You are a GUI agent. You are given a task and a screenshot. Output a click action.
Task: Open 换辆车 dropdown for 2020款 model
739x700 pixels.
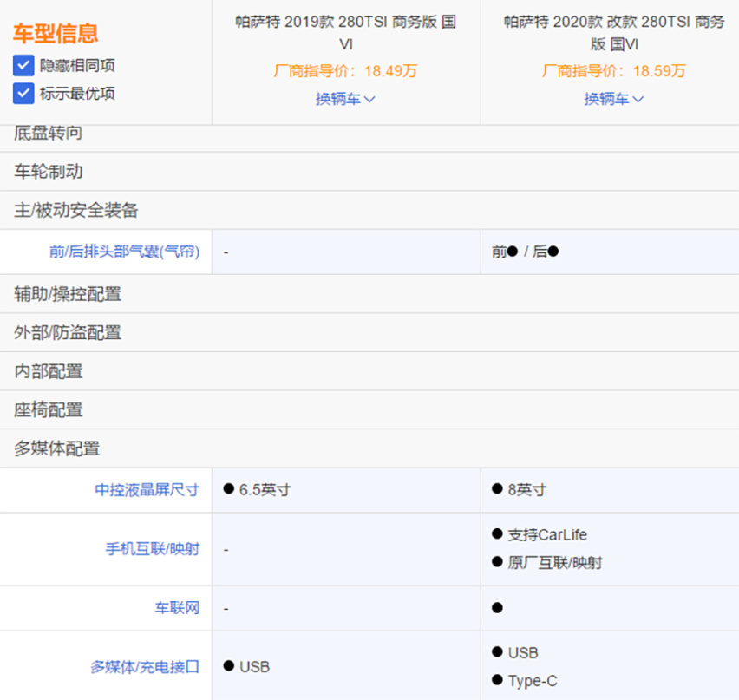point(613,99)
